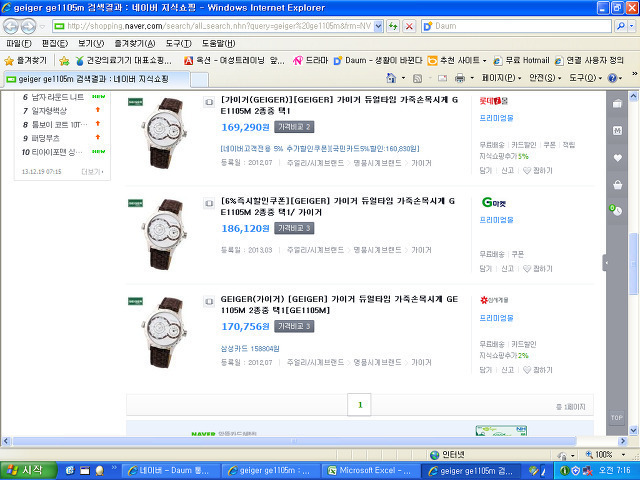Open the 도움말(H) menu

218,44
